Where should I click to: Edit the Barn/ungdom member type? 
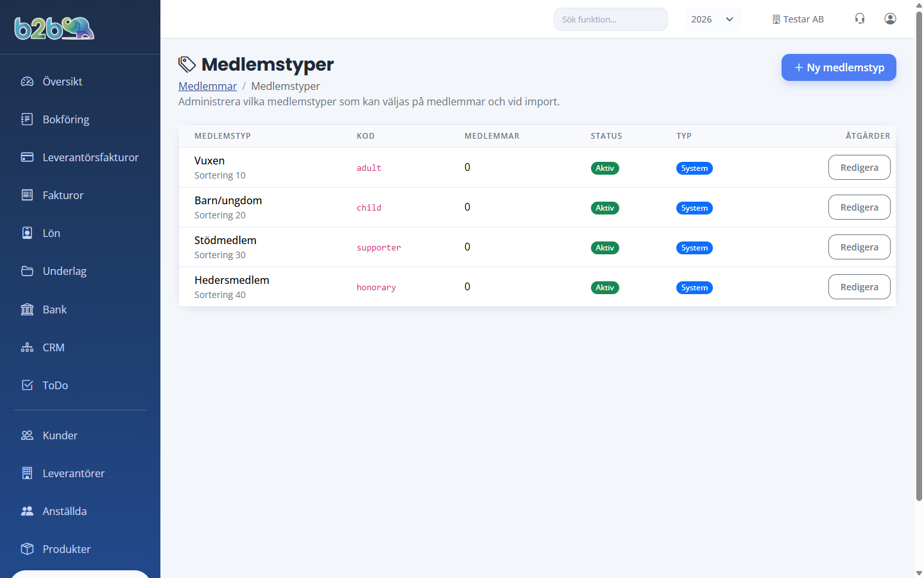[x=859, y=207]
